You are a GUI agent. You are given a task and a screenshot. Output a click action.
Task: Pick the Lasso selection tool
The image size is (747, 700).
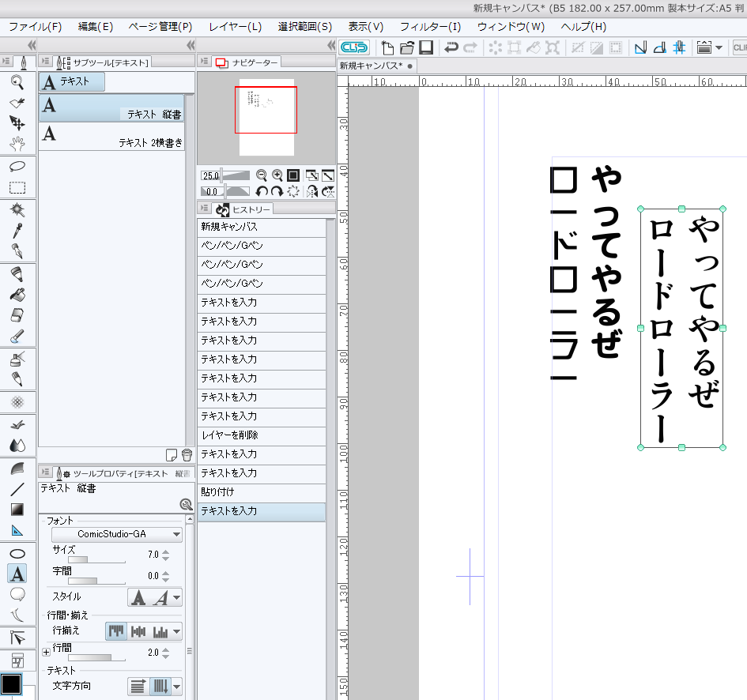click(x=17, y=166)
